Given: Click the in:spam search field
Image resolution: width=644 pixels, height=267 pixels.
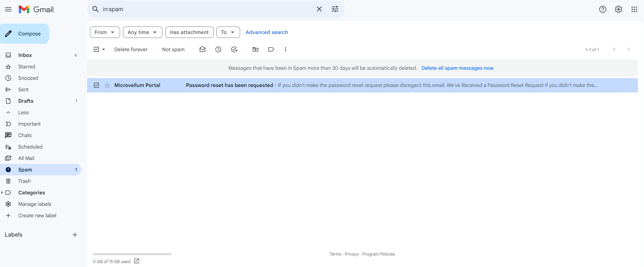Looking at the screenshot, I should click(x=204, y=9).
